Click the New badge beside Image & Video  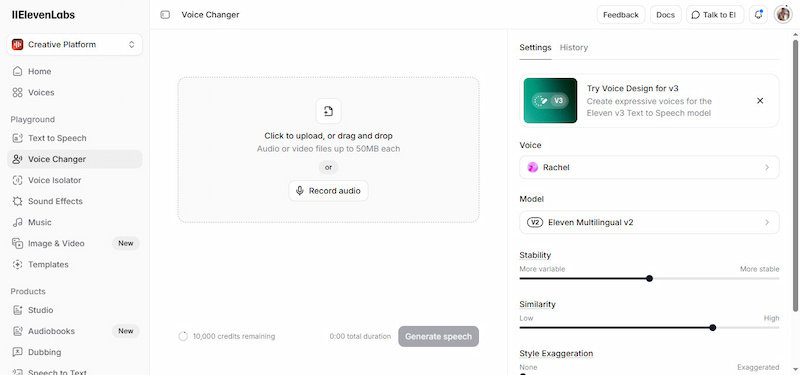coord(126,243)
